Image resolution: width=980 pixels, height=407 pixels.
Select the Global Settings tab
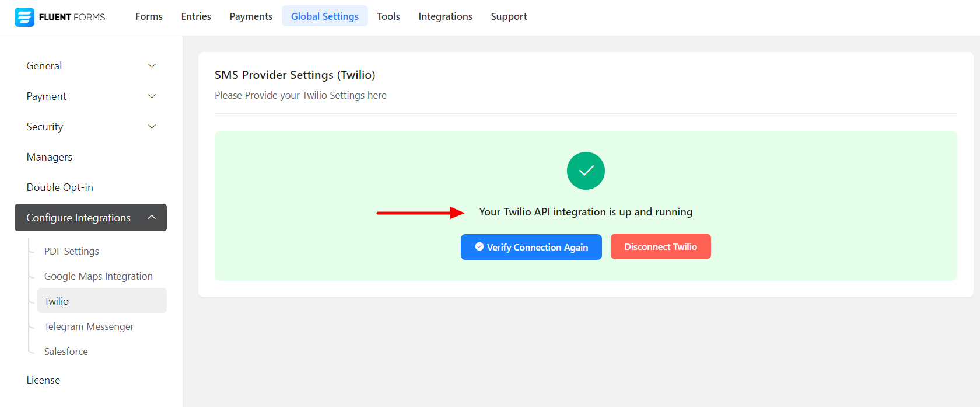pyautogui.click(x=325, y=16)
